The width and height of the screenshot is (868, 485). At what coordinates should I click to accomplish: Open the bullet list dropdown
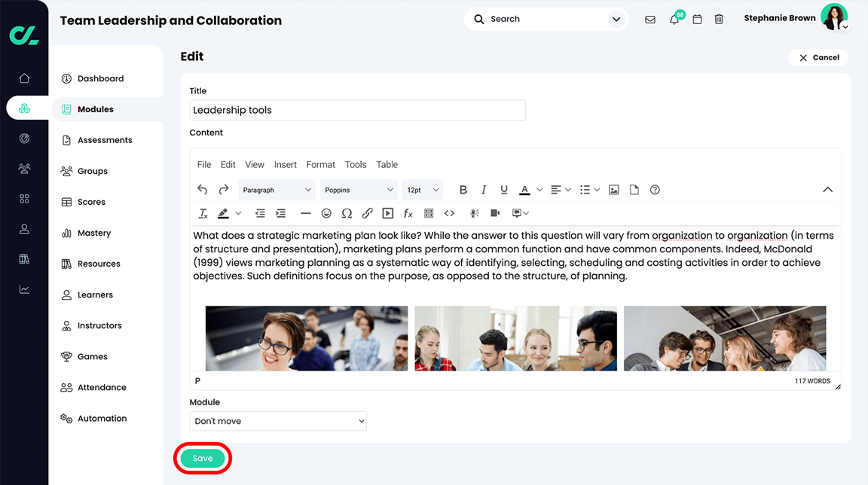click(589, 190)
